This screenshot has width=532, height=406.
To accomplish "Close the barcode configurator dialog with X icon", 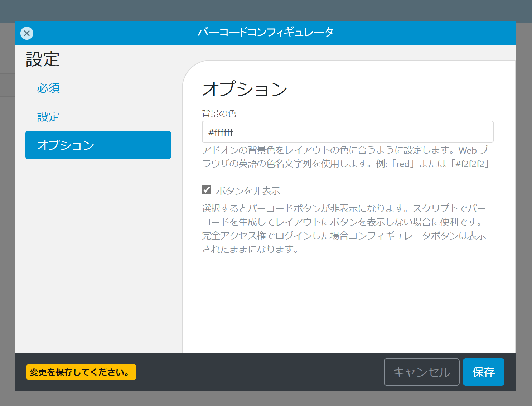I will point(27,33).
